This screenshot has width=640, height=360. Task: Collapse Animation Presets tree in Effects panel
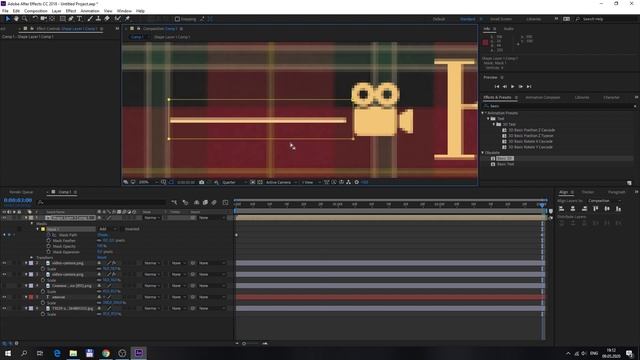pyautogui.click(x=483, y=113)
